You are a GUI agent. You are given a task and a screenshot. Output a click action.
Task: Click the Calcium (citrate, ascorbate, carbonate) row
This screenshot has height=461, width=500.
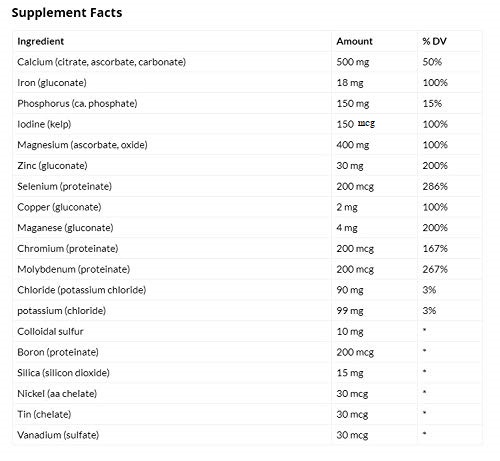click(x=247, y=62)
